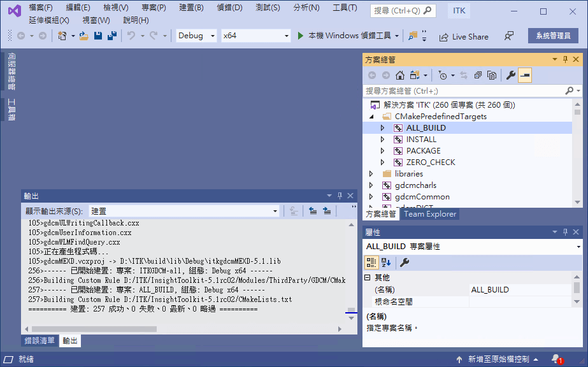
Task: Click Solution Explorer Home icon
Action: pos(399,75)
